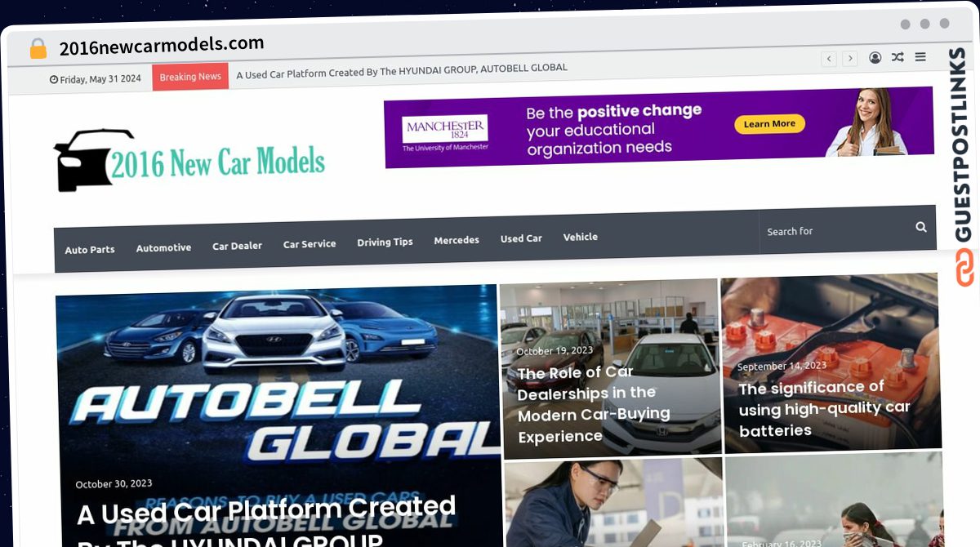Screen dimensions: 980x547
Task: Open the Role of Car Dealerships article
Action: [x=594, y=404]
